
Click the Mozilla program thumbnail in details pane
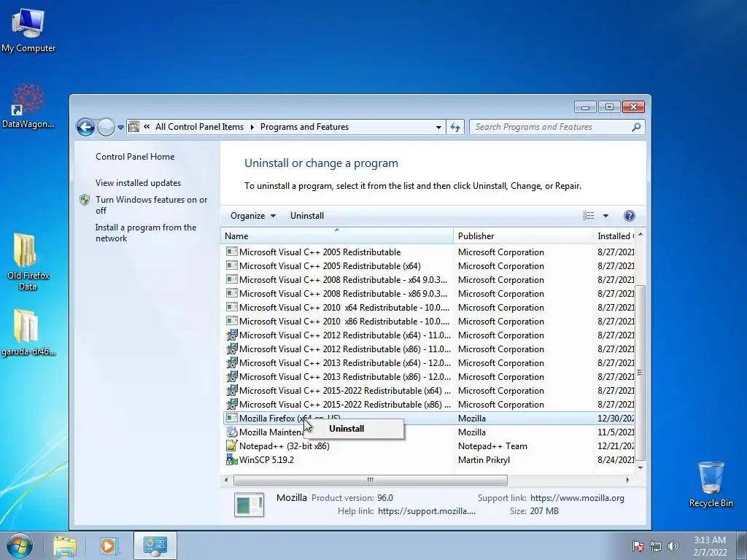tap(249, 505)
